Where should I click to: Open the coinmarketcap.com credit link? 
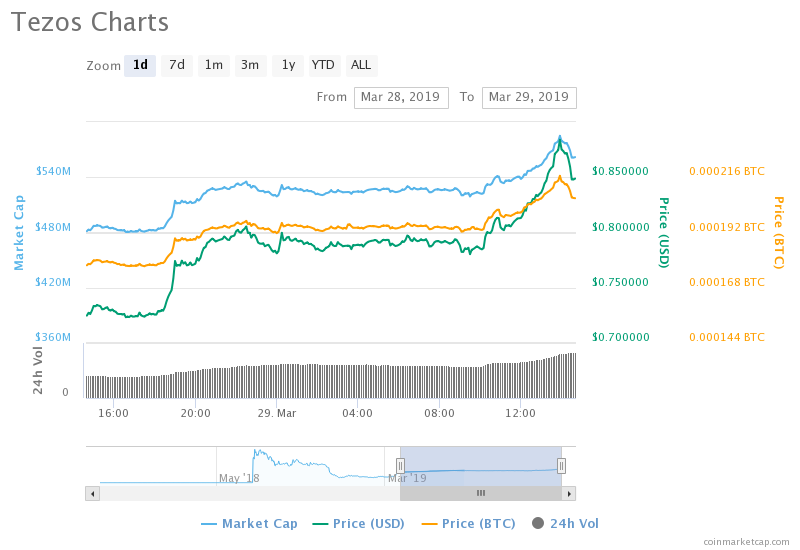point(746,541)
